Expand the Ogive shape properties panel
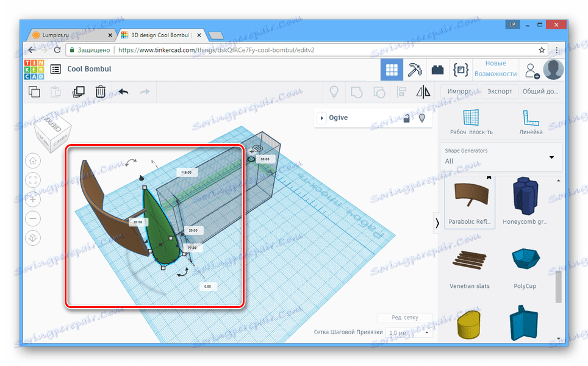The width and height of the screenshot is (588, 366). pyautogui.click(x=322, y=118)
